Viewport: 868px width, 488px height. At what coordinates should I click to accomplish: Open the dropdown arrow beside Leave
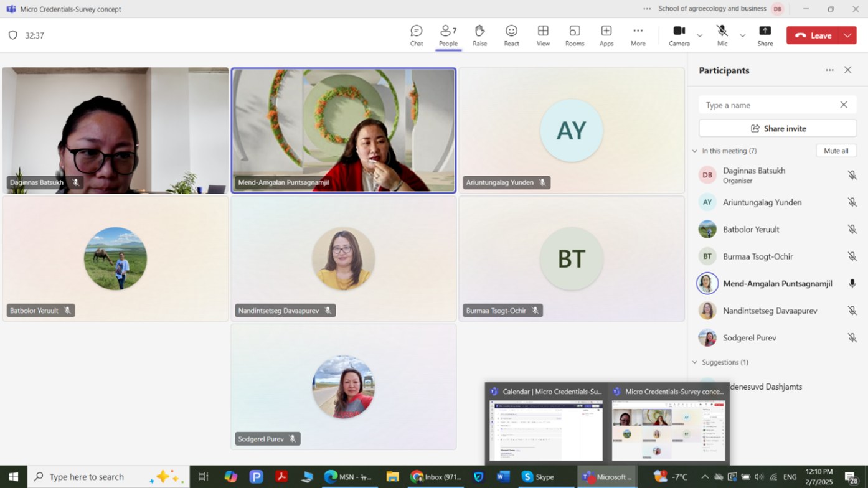coord(847,35)
